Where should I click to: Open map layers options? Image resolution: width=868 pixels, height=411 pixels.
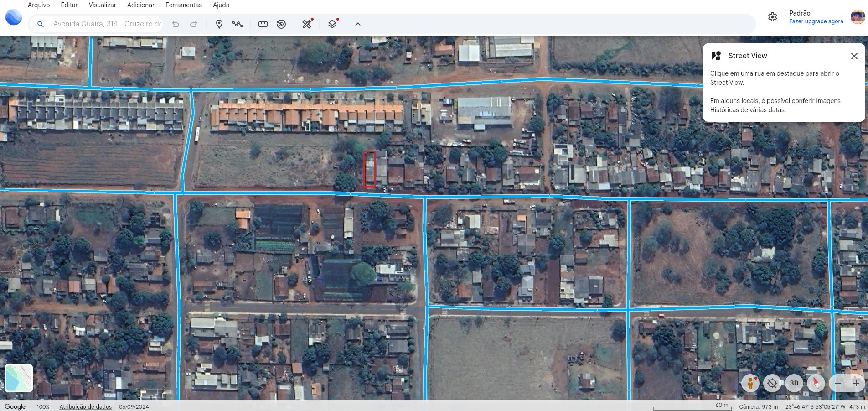(x=333, y=24)
